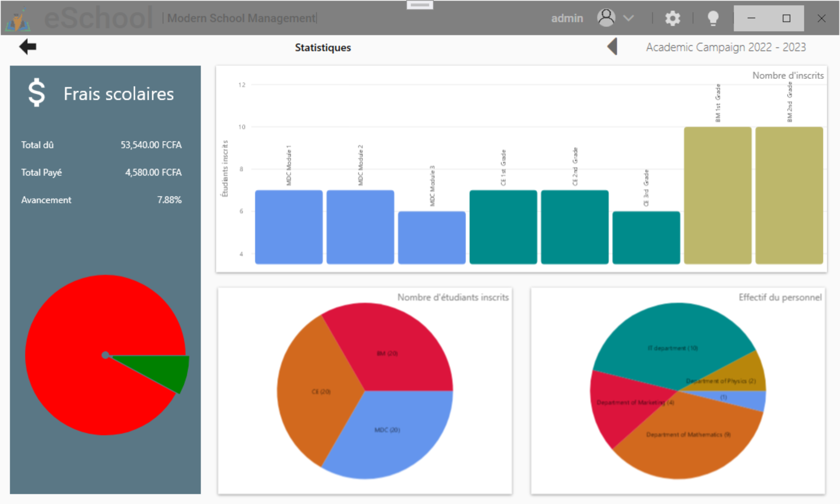Image resolution: width=840 pixels, height=504 pixels.
Task: Click the handle icon at top center of window
Action: [419, 5]
